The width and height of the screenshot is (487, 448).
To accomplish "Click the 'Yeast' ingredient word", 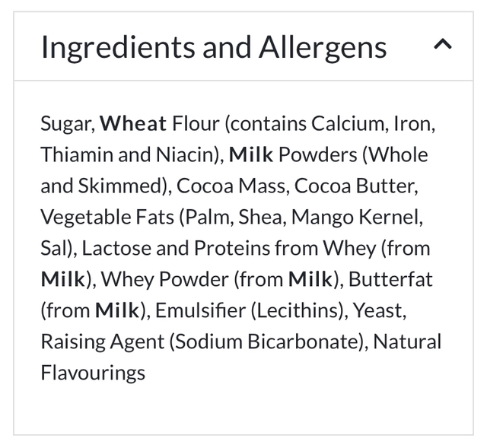I will pyautogui.click(x=374, y=310).
